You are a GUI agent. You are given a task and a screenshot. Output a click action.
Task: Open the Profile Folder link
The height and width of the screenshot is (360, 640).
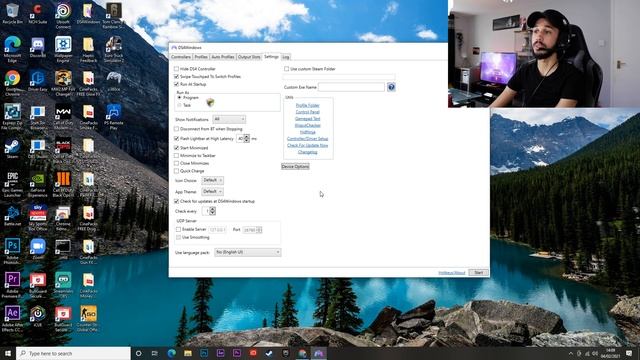pyautogui.click(x=308, y=105)
